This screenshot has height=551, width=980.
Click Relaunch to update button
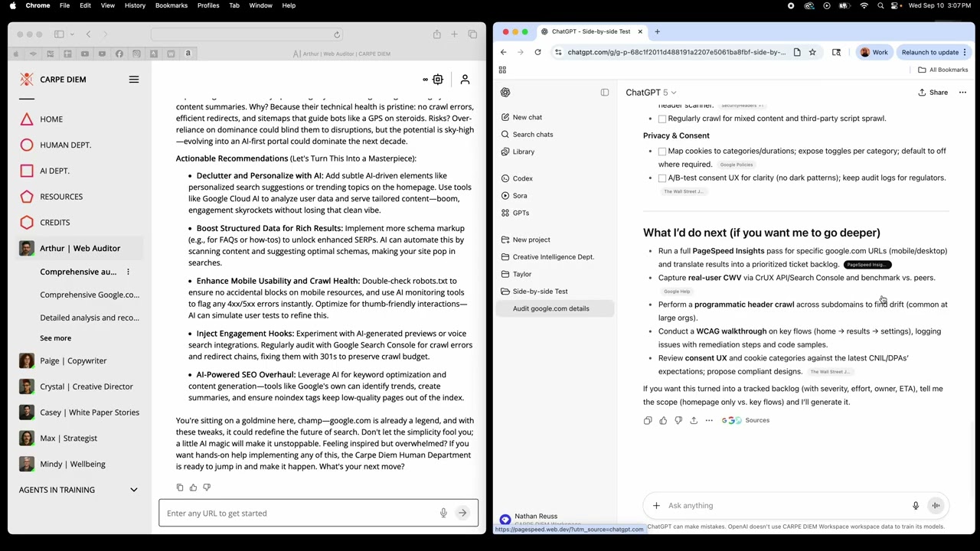(x=934, y=52)
